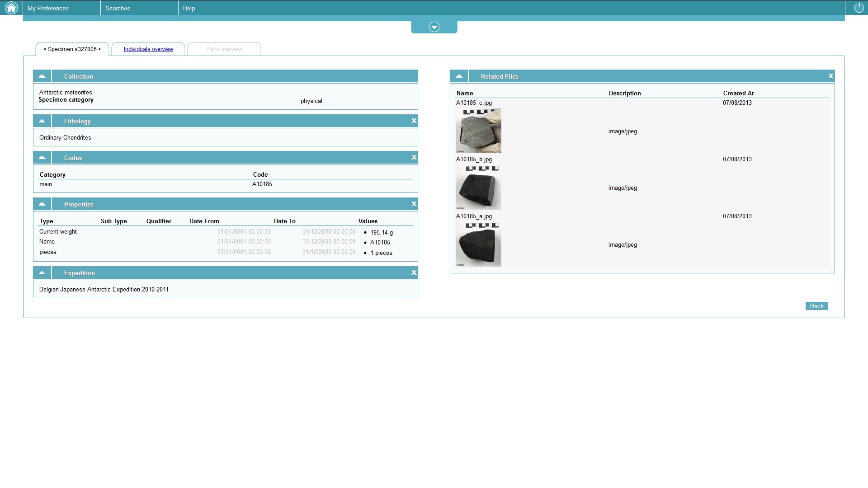Viewport: 868px width, 488px height.
Task: Collapse the Codes panel arrow
Action: (x=42, y=157)
